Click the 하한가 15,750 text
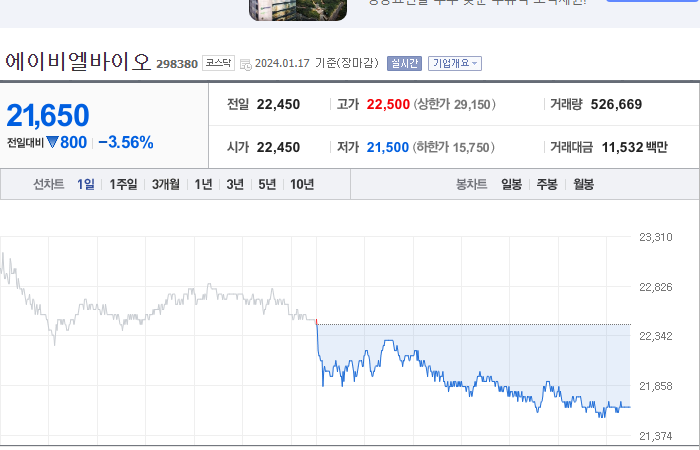The width and height of the screenshot is (700, 450). click(x=454, y=147)
